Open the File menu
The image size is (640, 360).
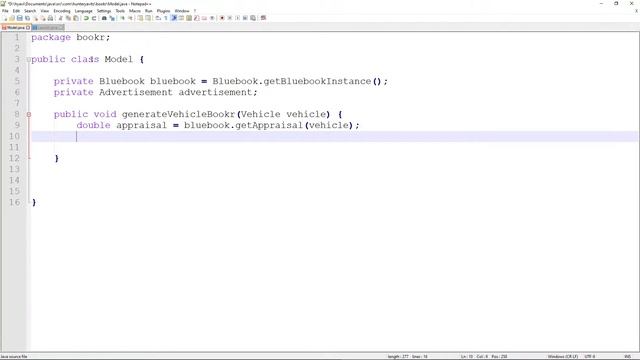tap(5, 11)
